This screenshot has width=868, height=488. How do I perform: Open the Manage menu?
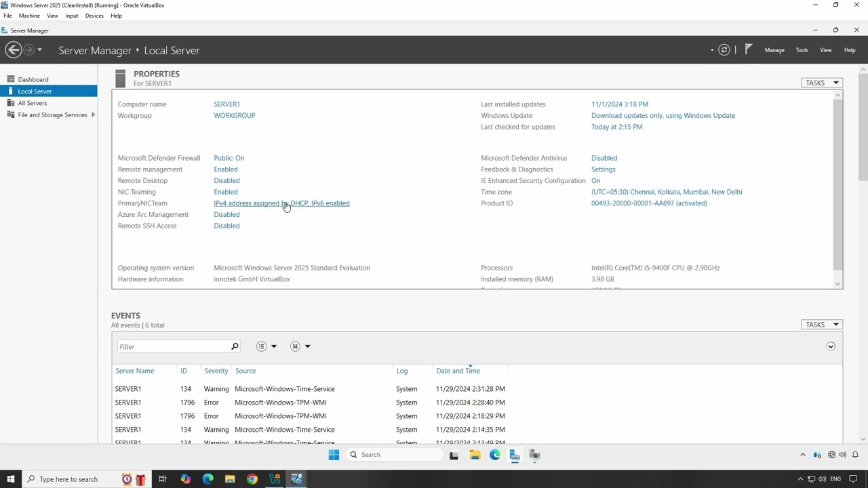(x=774, y=50)
